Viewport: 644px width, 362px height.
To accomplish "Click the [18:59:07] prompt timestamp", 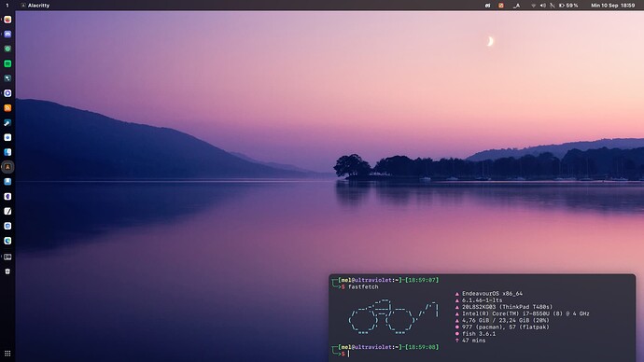I will (x=422, y=280).
